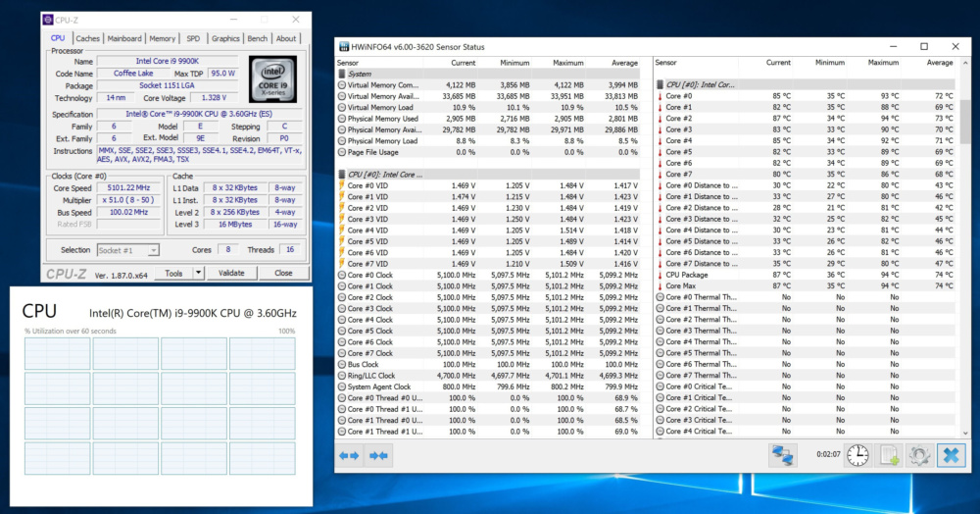Click the Tools button in CPU-Z
Screen dimensions: 980x514
(173, 274)
